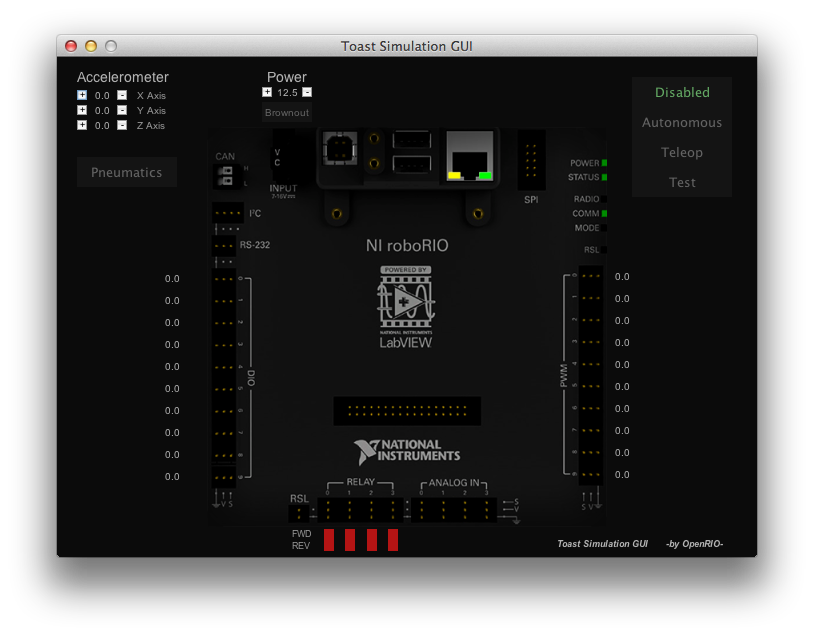Click the ANALOG IN pin header block
Viewport: 814px width, 636px height.
454,510
